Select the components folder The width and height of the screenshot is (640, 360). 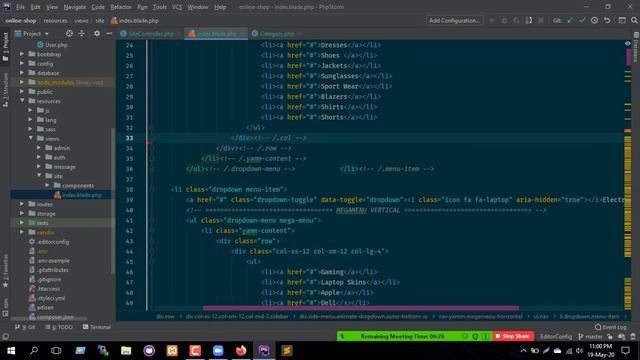pyautogui.click(x=74, y=186)
